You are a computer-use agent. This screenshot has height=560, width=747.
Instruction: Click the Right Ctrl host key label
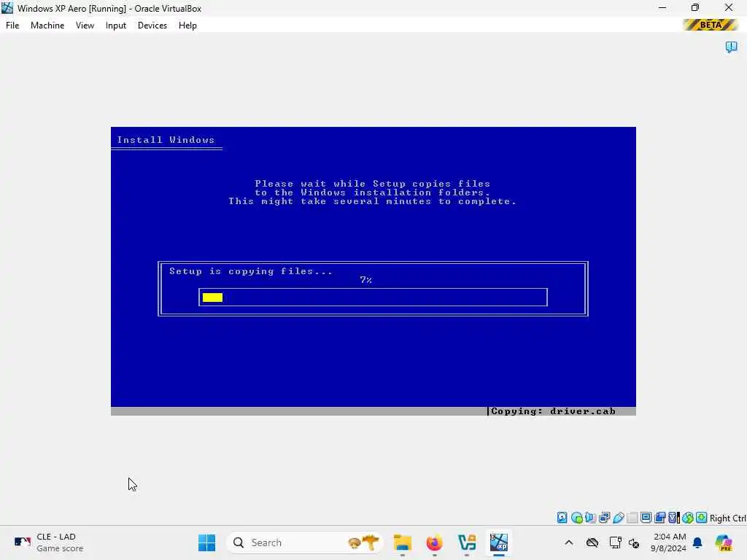point(727,518)
